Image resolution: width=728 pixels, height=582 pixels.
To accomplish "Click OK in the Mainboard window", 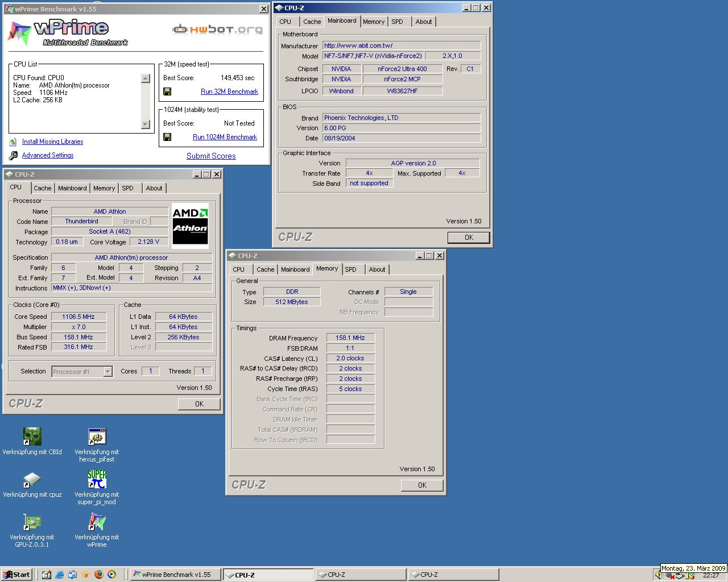I will pos(469,238).
